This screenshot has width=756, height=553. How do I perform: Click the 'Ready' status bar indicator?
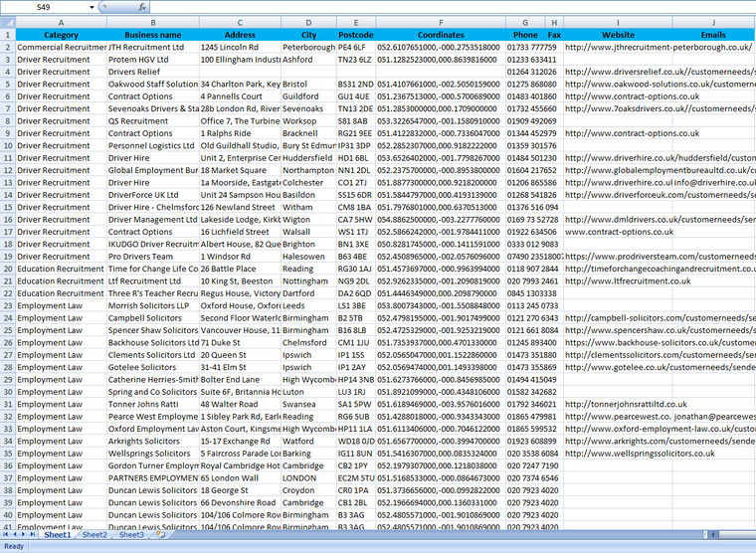(x=14, y=546)
